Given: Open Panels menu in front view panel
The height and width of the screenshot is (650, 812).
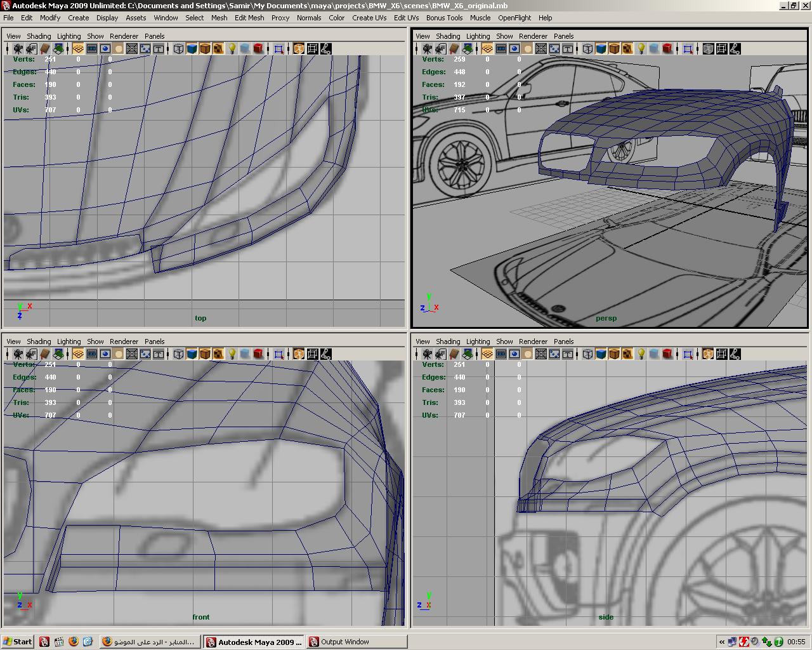Looking at the screenshot, I should pyautogui.click(x=154, y=342).
